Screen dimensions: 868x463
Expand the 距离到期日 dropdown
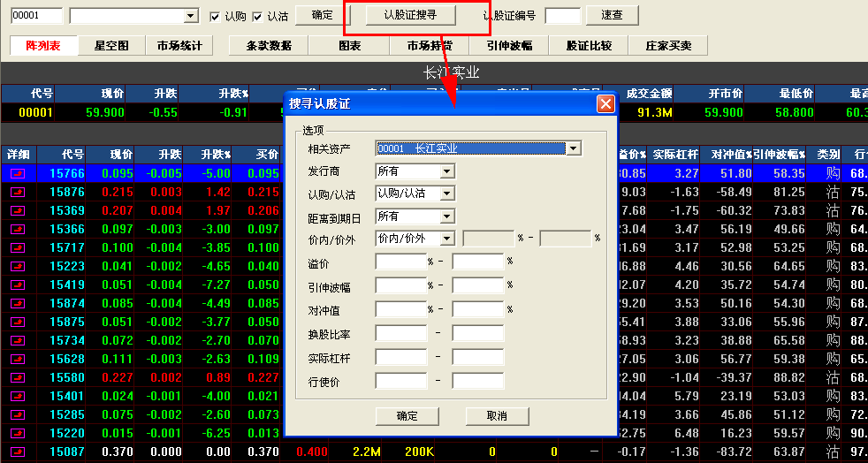coord(446,216)
